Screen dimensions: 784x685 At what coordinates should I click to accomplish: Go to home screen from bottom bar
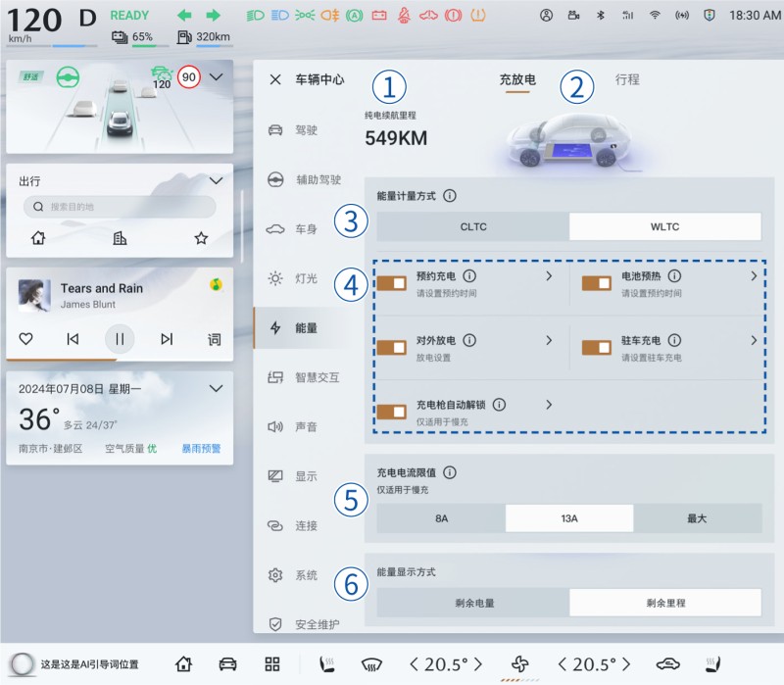coord(183,664)
